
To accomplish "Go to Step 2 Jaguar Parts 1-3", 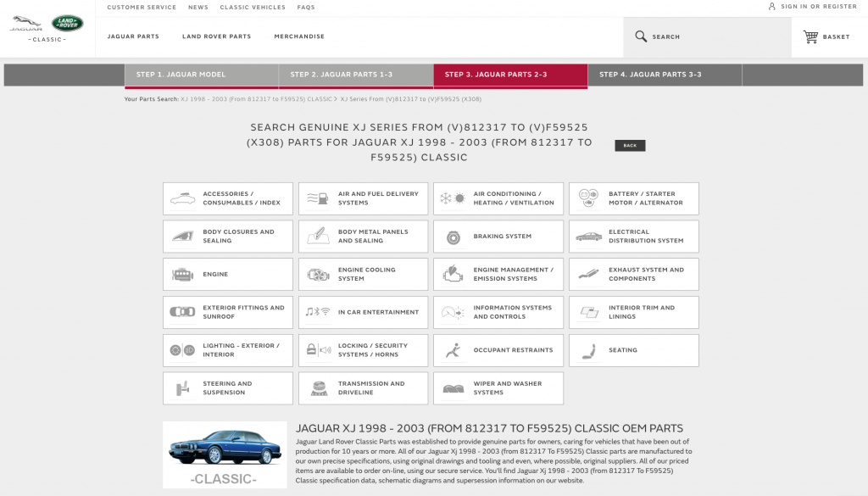I will (x=356, y=75).
